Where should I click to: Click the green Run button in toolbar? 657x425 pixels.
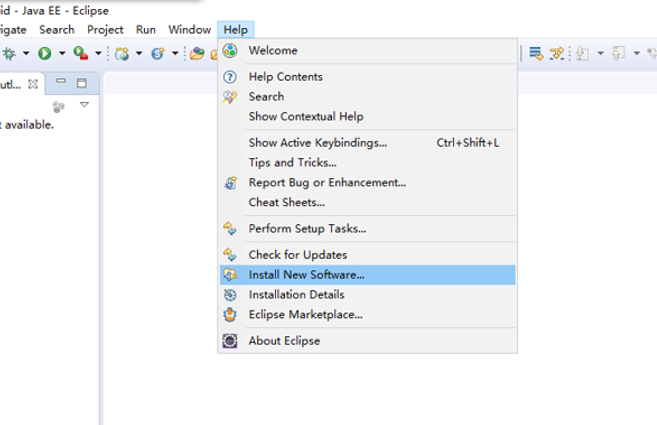coord(45,53)
